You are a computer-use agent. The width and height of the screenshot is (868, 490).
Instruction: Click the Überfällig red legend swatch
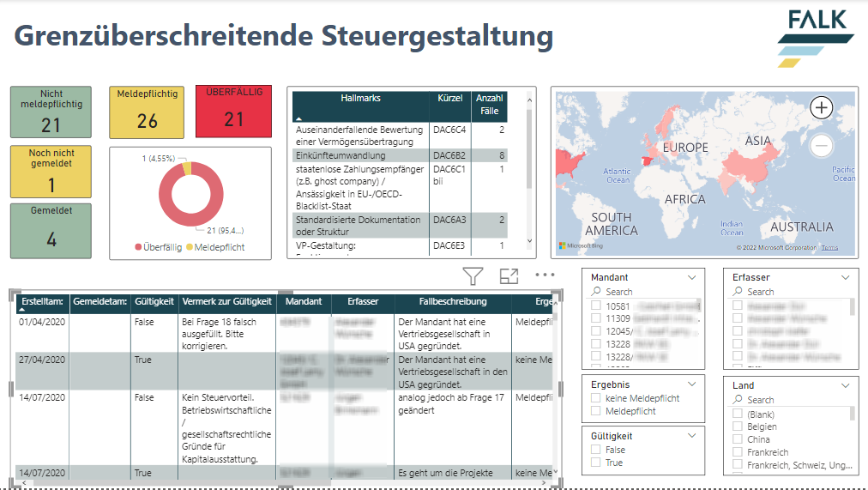pos(138,247)
